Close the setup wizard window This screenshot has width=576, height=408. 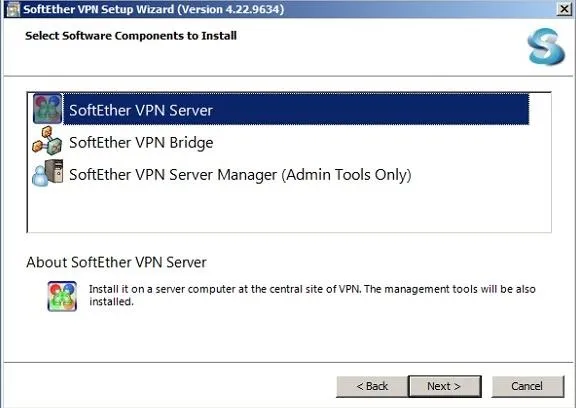564,9
